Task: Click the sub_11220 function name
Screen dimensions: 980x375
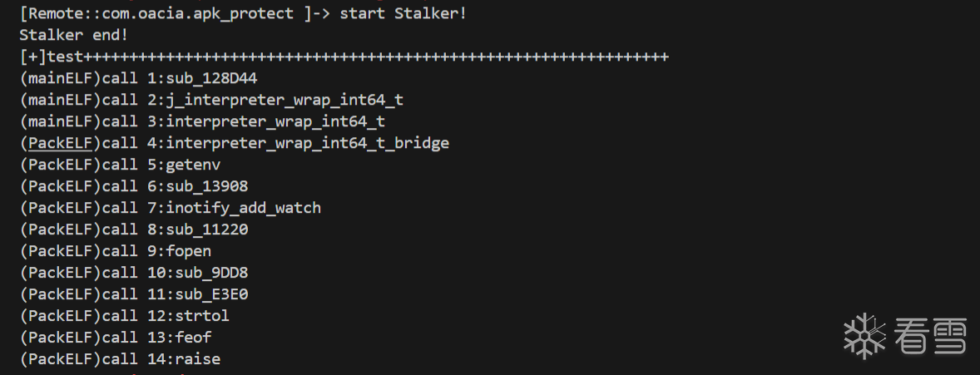Action: point(207,229)
